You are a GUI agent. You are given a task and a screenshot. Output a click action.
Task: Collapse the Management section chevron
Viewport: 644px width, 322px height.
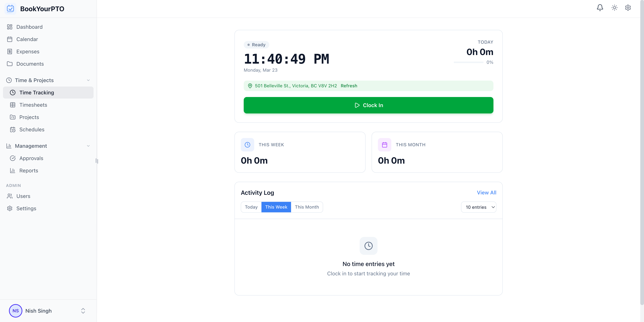[88, 146]
